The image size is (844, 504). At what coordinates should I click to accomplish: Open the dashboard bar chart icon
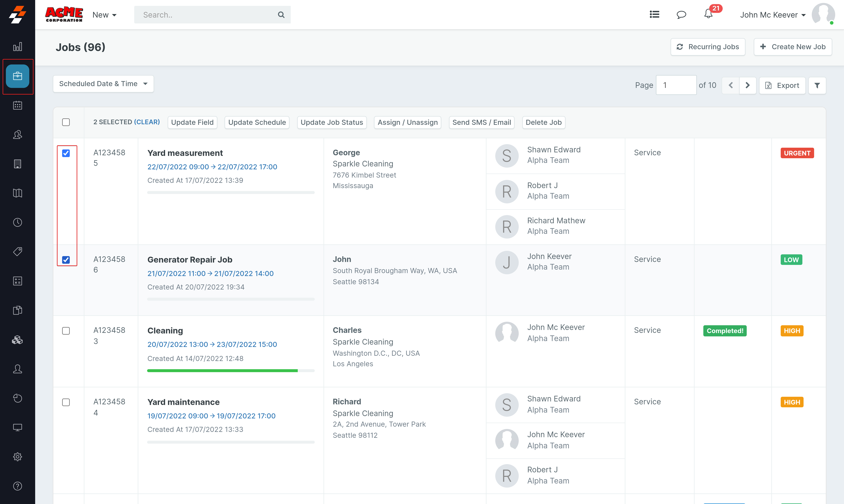tap(17, 46)
